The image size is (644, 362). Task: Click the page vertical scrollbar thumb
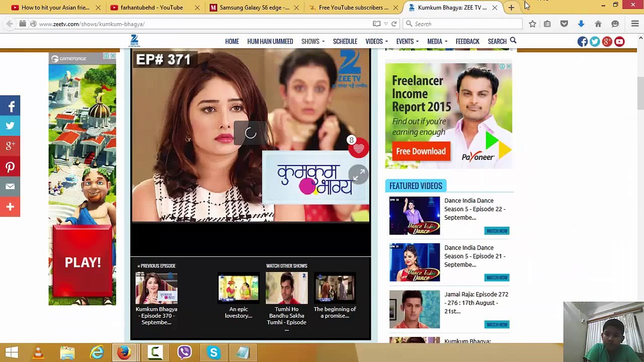(x=640, y=93)
